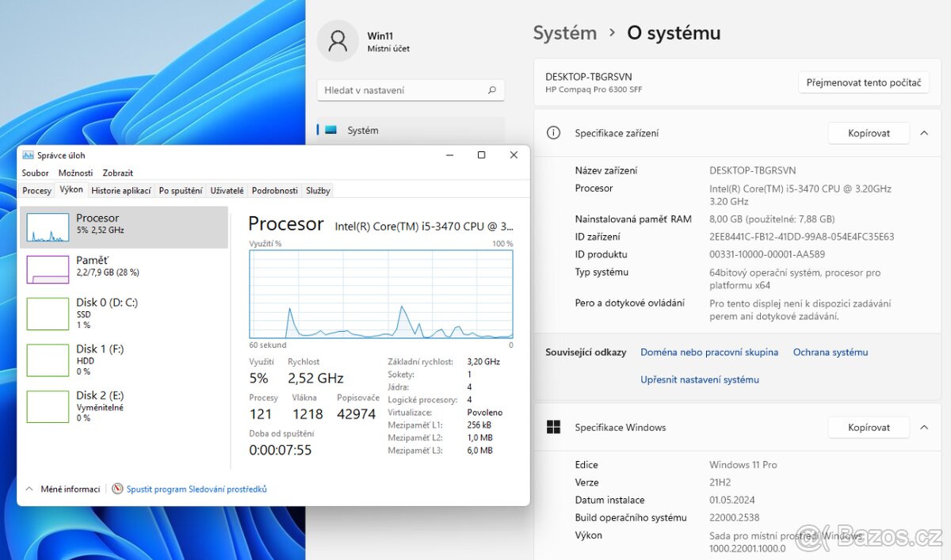Open Doména nebo pracovní skupina link
Image resolution: width=951 pixels, height=560 pixels.
709,352
